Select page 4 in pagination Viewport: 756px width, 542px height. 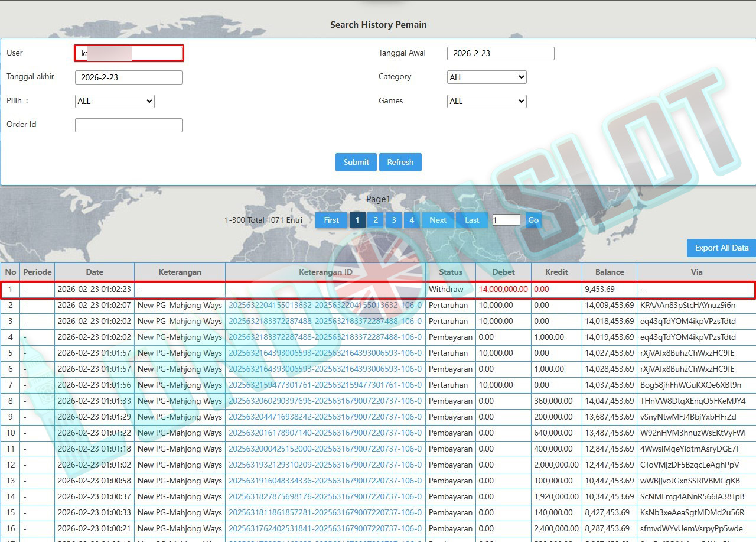[412, 220]
